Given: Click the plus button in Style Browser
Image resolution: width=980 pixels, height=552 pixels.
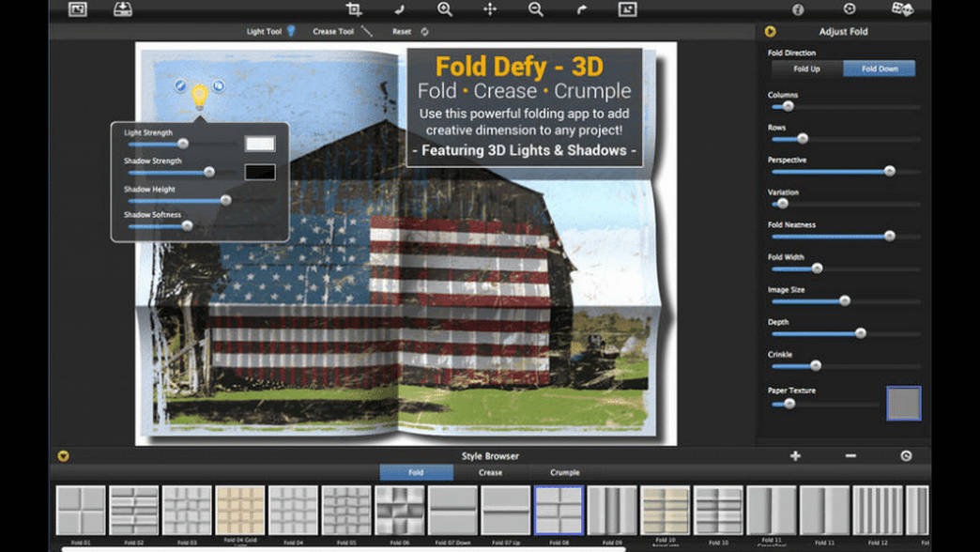Looking at the screenshot, I should (x=795, y=455).
